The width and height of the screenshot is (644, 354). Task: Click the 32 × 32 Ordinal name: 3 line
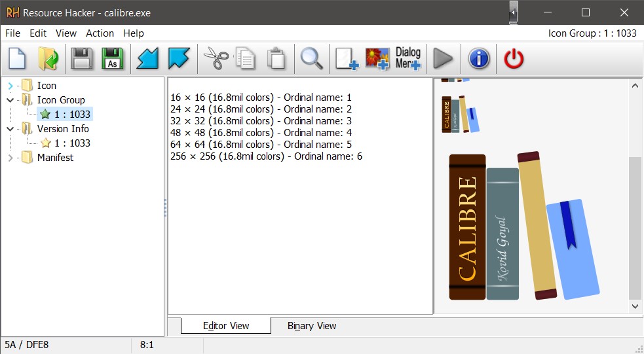[x=261, y=121]
